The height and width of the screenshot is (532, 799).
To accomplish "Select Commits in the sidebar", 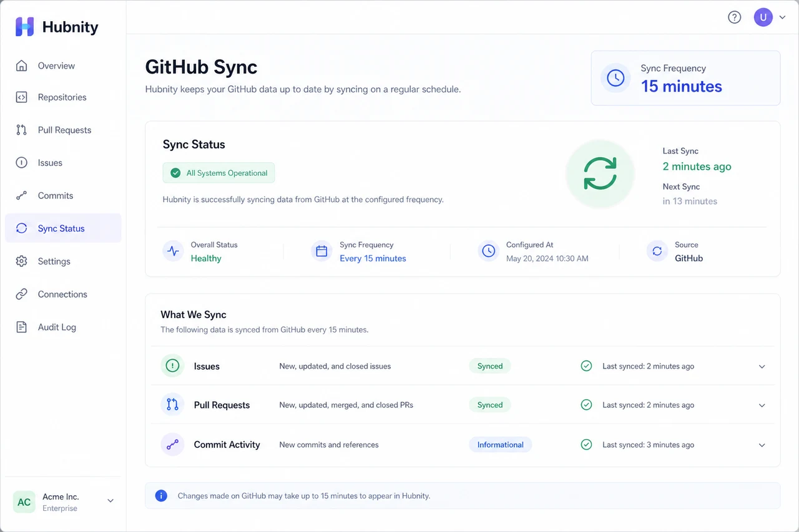I will coord(63,196).
